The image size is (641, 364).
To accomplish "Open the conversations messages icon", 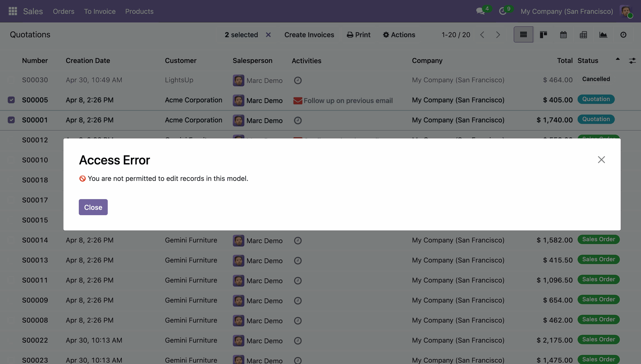I will (x=480, y=11).
